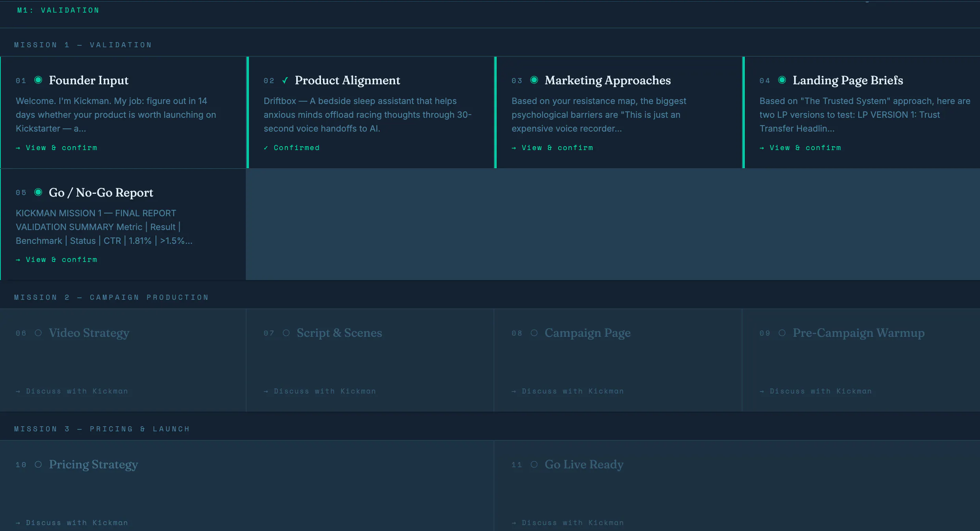Click the empty circle beside Pre-Campaign Warmup
Image resolution: width=980 pixels, height=531 pixels.
tap(782, 333)
